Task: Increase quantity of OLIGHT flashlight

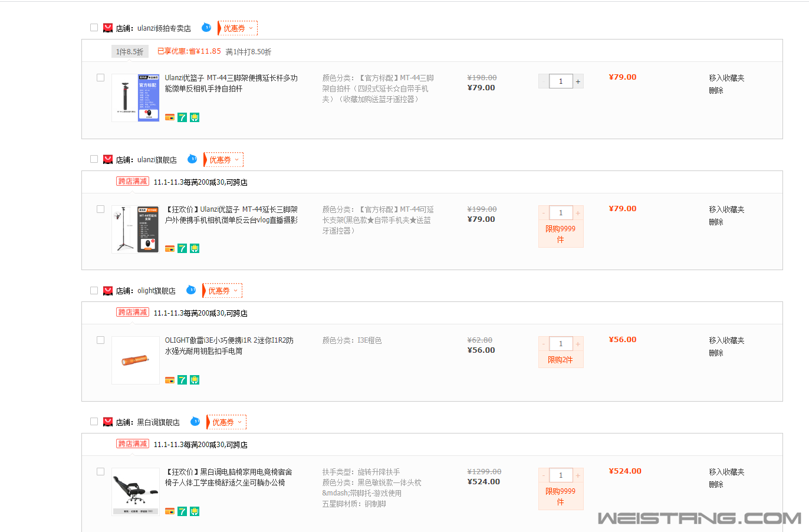Action: 578,344
